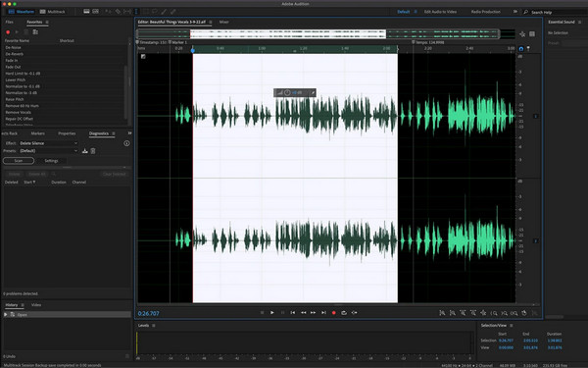588x368 pixels.
Task: Toggle snapping magnet icon
Action: [x=521, y=49]
